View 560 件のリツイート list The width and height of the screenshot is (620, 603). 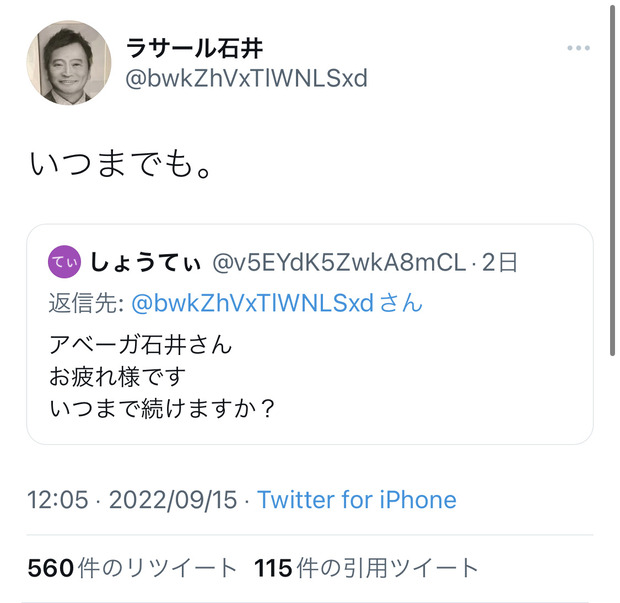(132, 568)
